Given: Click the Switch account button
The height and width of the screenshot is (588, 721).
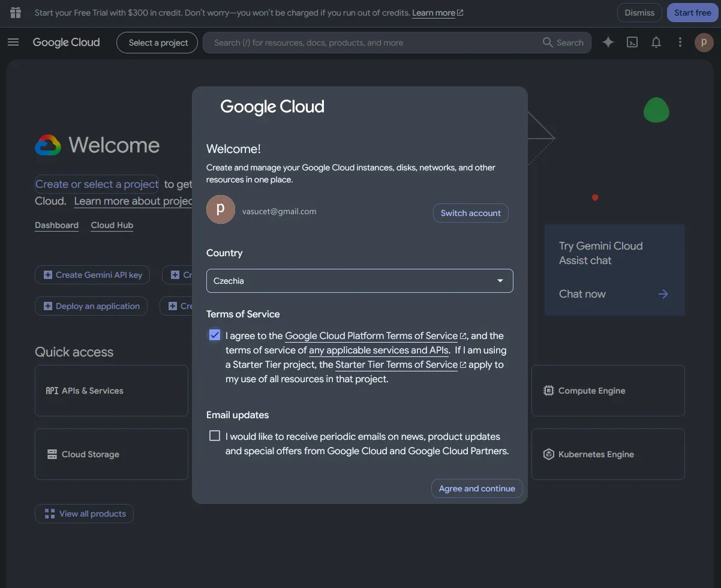Looking at the screenshot, I should (471, 213).
